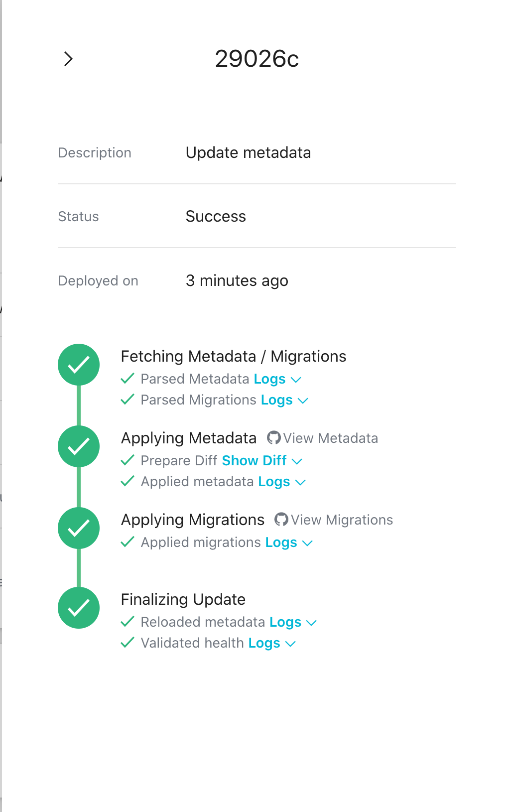This screenshot has width=512, height=812.
Task: Expand the Applied metadata Logs chevron
Action: click(300, 482)
